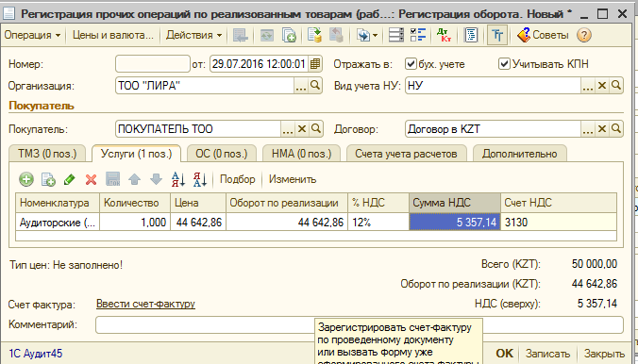Open Цены и валюта settings
The height and width of the screenshot is (364, 638).
coord(112,35)
